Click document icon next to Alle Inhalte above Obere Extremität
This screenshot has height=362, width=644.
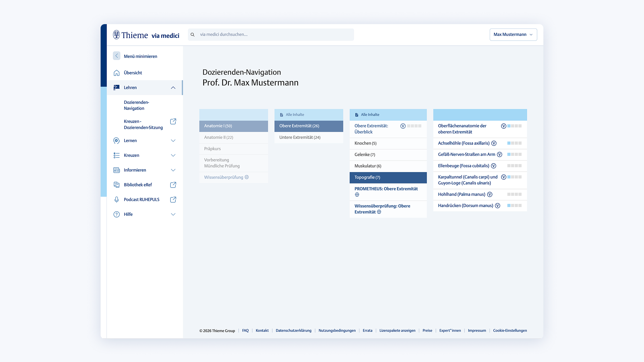click(281, 115)
